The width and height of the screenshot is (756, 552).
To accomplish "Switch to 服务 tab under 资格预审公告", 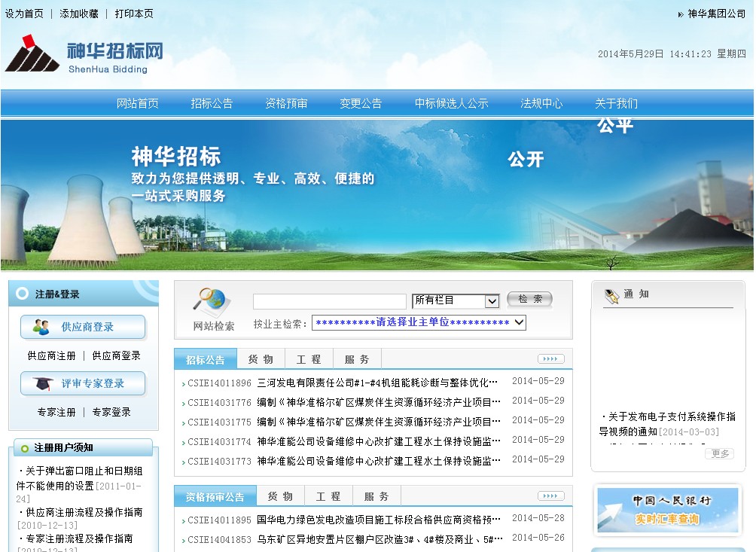I will click(x=376, y=496).
